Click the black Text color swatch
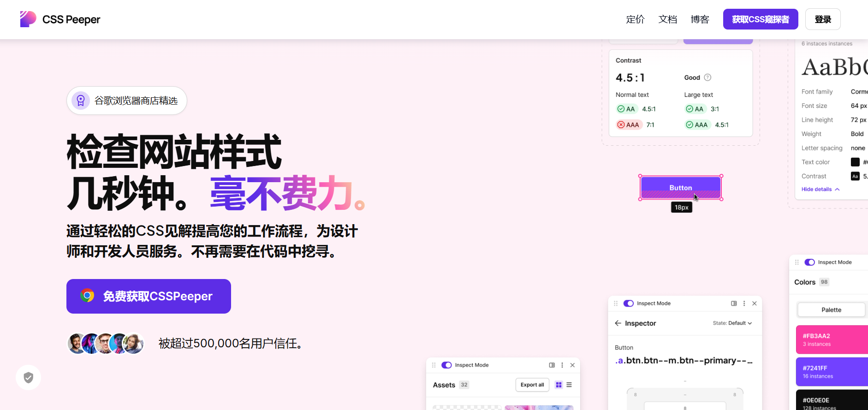The width and height of the screenshot is (868, 410). click(x=855, y=162)
